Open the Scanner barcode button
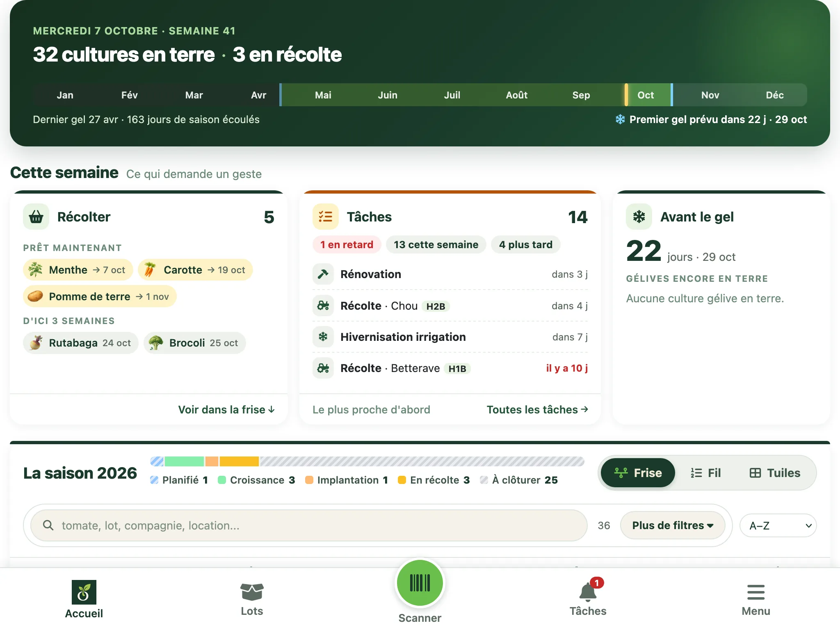Viewport: 840px width, 630px height. [420, 583]
